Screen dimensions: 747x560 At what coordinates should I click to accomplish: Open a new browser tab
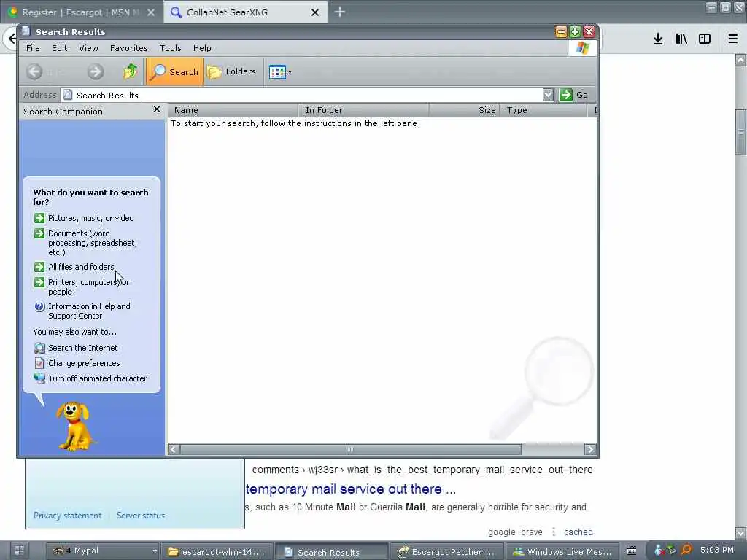tap(340, 12)
